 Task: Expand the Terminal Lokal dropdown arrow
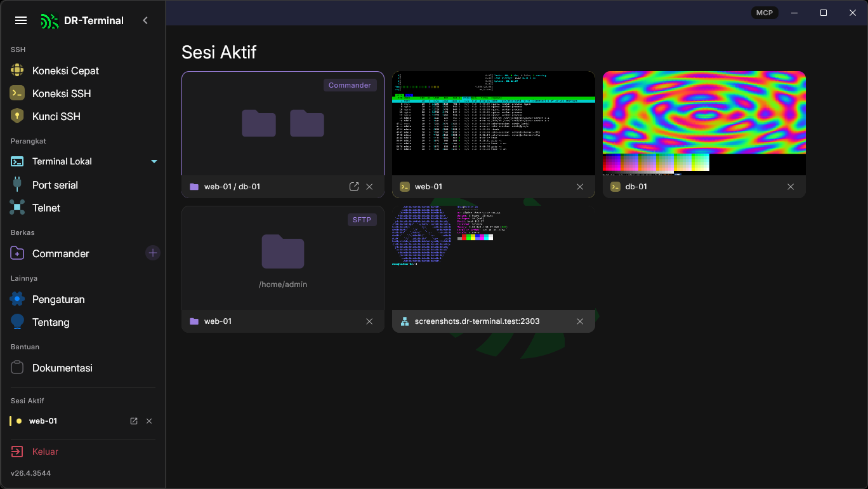point(154,161)
